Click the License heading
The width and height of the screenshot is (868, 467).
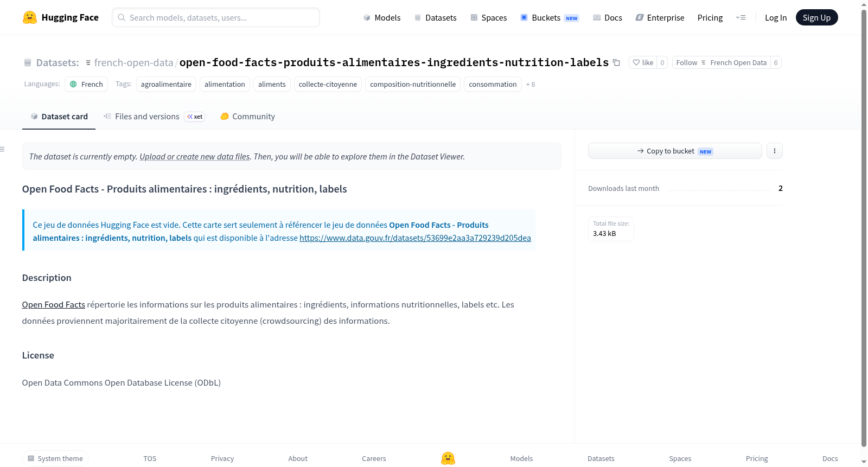pos(38,355)
